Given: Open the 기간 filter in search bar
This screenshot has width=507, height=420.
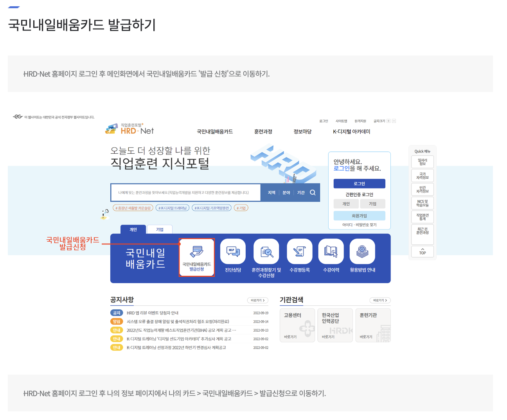Looking at the screenshot, I should tap(301, 192).
